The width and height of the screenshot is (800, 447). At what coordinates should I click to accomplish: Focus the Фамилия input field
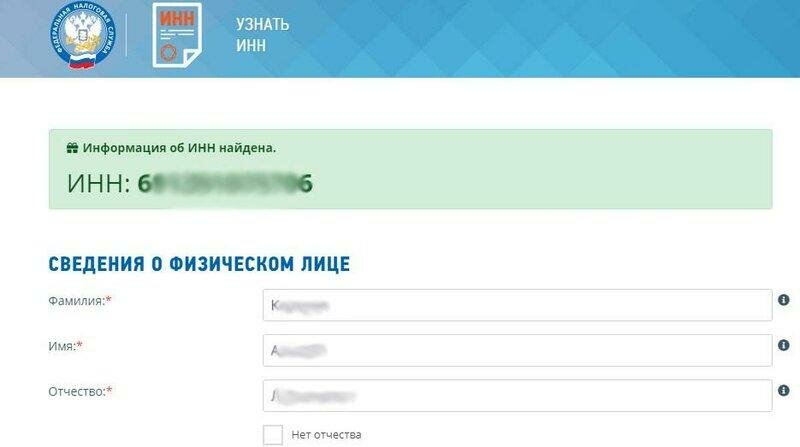tap(517, 305)
